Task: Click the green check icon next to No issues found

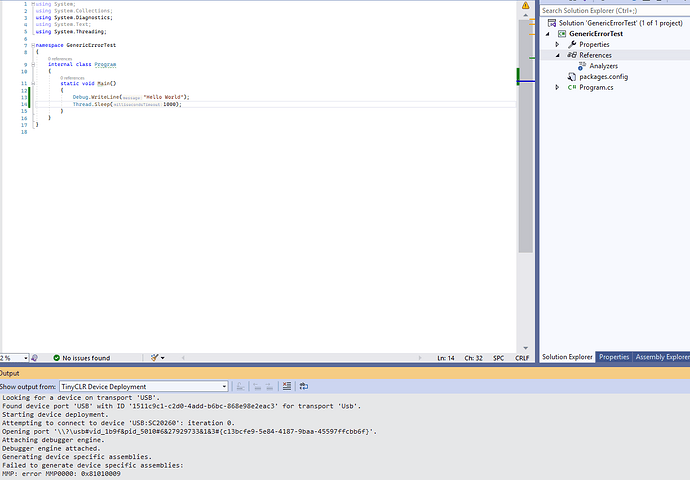Action: 56,358
